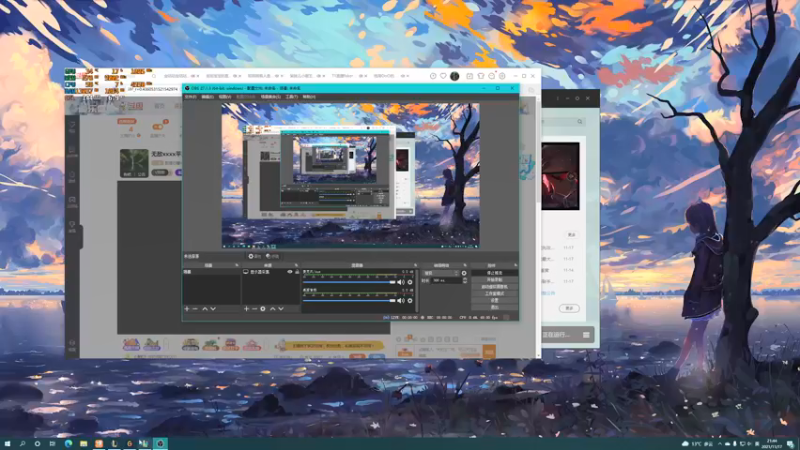Click the streaming button atop OBS Controls

pyautogui.click(x=494, y=273)
